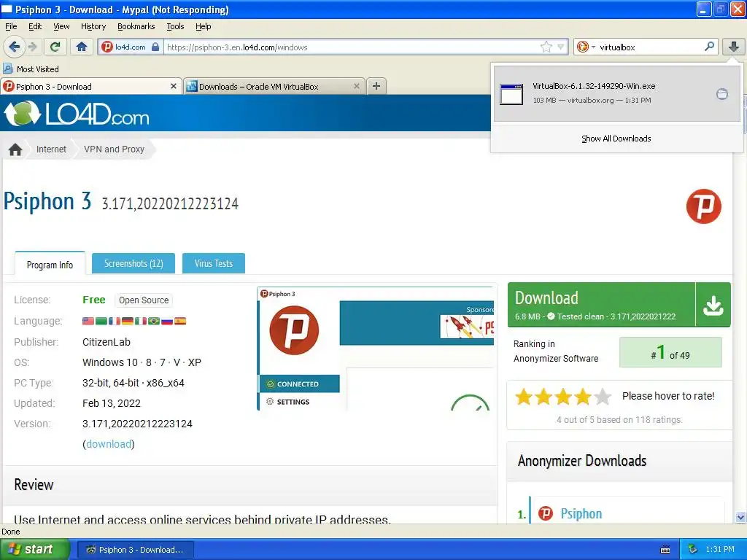Open the Internet breadcrumb link
This screenshot has width=747, height=560.
[x=51, y=149]
